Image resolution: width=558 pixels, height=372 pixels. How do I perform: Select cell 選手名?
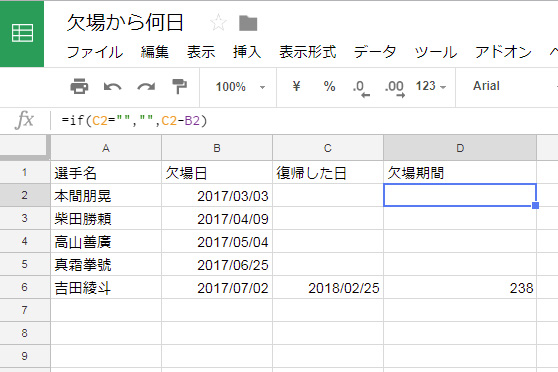point(106,173)
